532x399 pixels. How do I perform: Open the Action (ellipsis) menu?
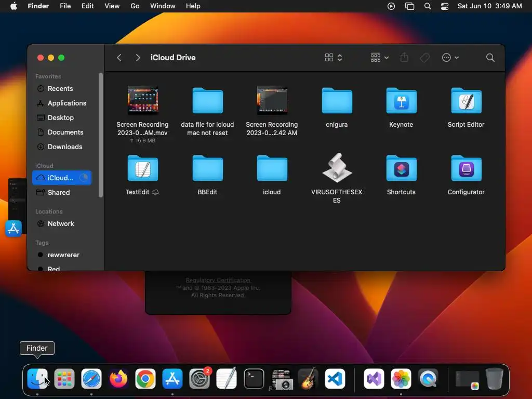pyautogui.click(x=450, y=58)
